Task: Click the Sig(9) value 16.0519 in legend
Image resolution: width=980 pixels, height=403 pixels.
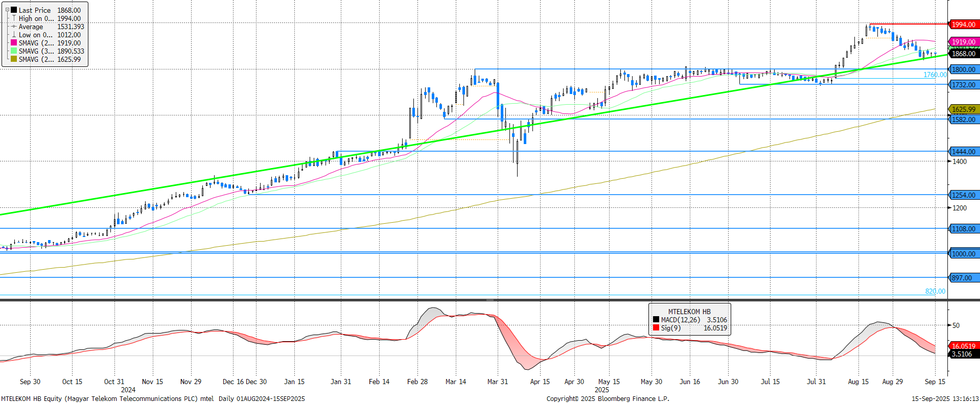Action: pyautogui.click(x=715, y=328)
